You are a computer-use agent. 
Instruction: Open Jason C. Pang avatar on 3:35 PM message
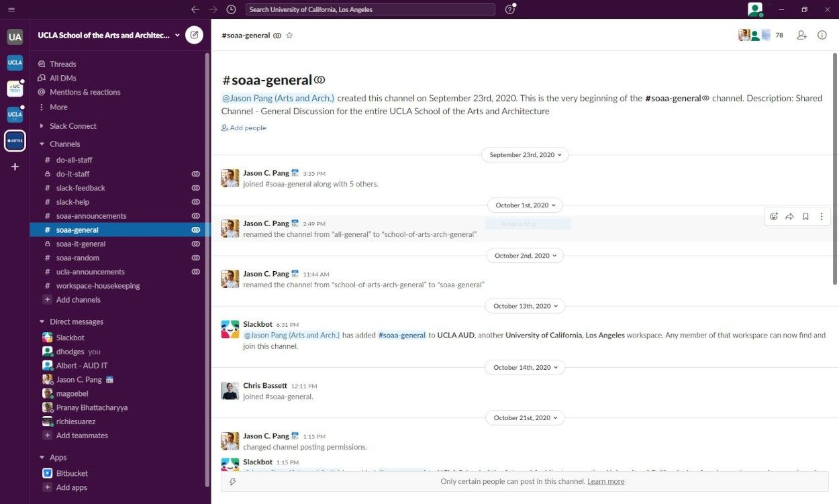point(230,178)
